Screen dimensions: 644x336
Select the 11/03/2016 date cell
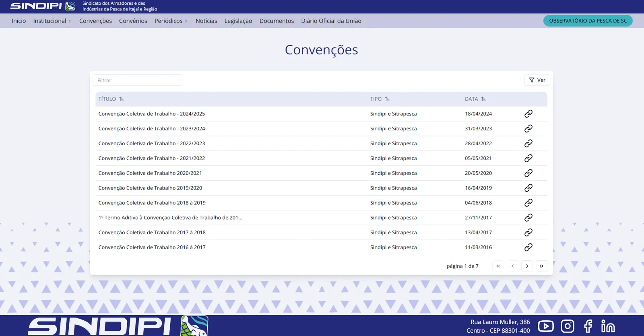[x=478, y=247]
